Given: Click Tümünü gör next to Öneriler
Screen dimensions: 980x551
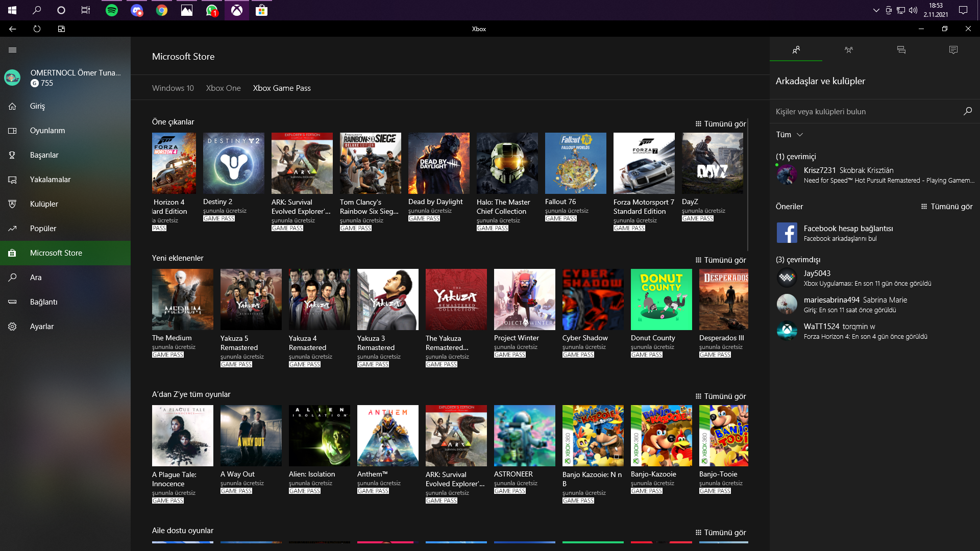Looking at the screenshot, I should [x=947, y=207].
